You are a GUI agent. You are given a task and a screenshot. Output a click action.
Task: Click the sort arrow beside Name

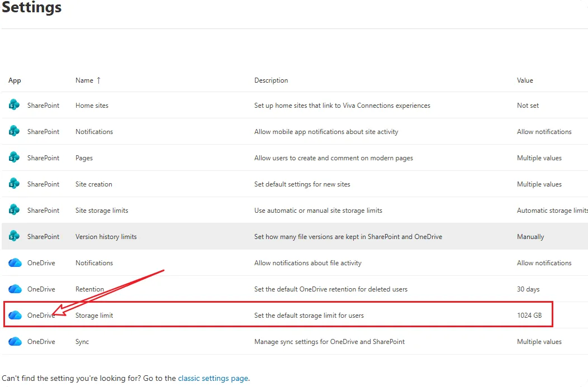98,80
